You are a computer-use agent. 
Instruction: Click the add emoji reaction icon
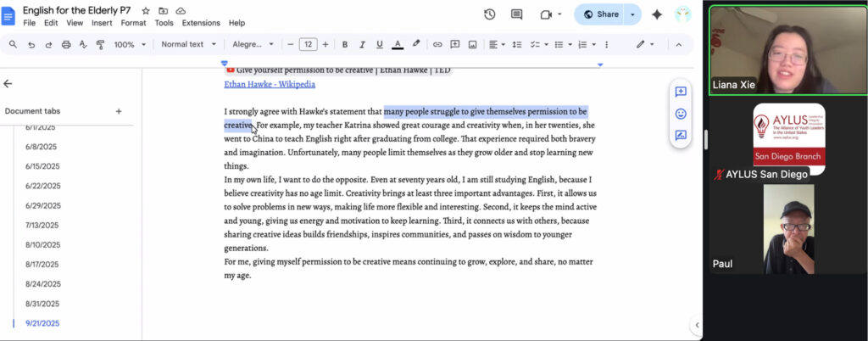681,114
